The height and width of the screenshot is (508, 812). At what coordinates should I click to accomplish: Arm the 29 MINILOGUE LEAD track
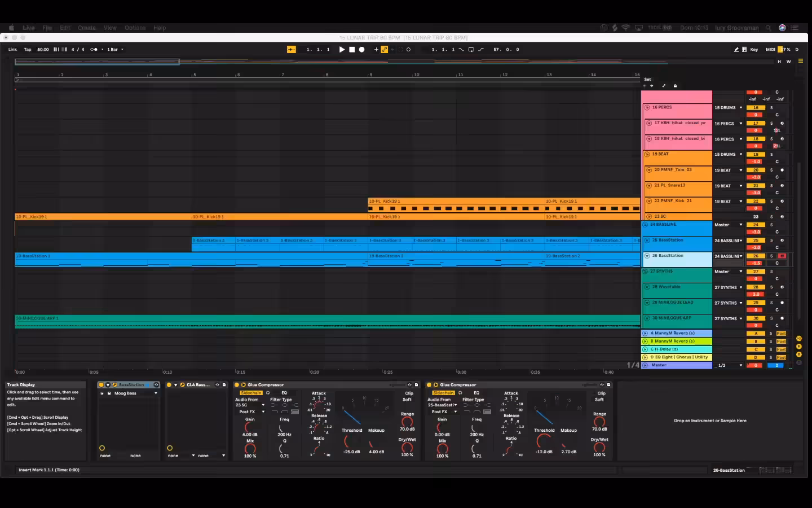point(782,303)
